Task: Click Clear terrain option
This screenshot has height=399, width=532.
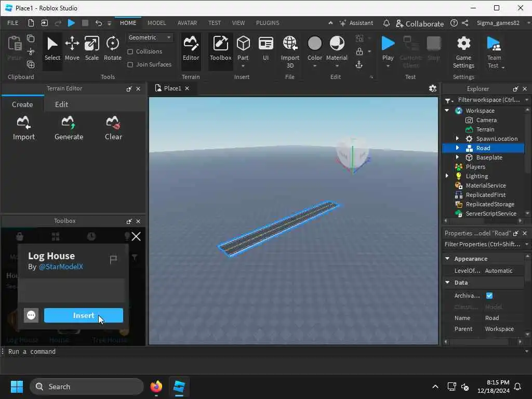Action: 113,128
